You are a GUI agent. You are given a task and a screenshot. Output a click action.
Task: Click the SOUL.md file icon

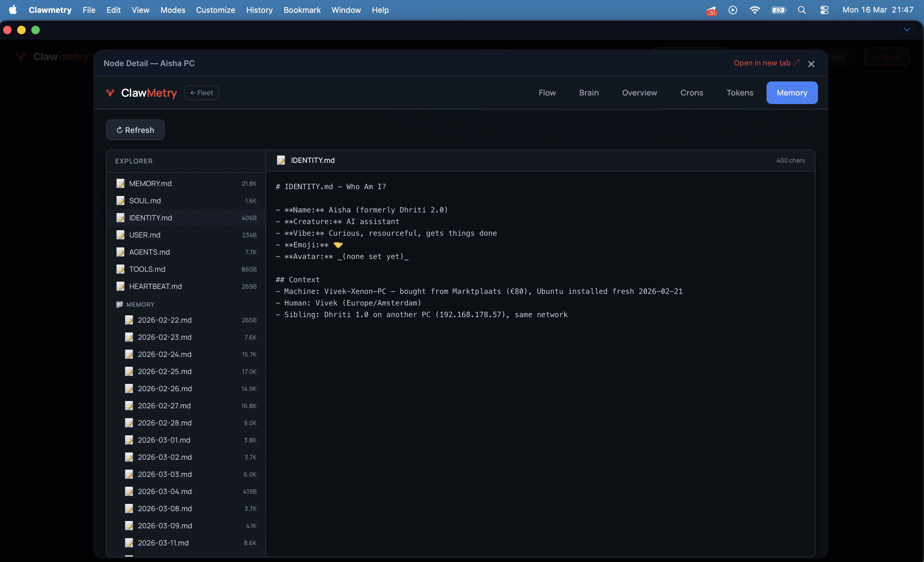click(120, 200)
